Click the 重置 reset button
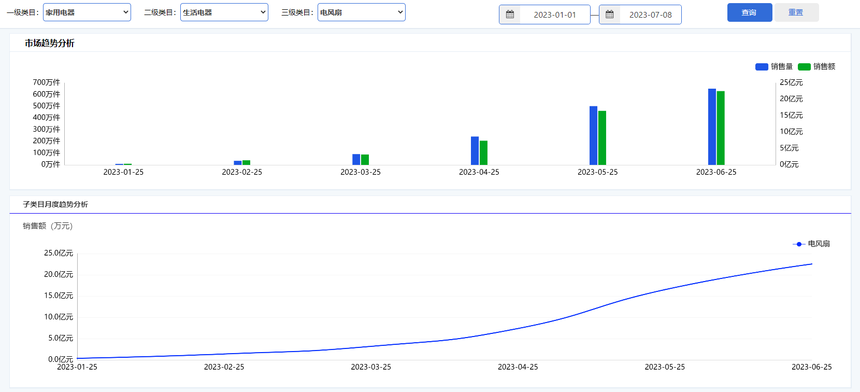 (x=796, y=13)
